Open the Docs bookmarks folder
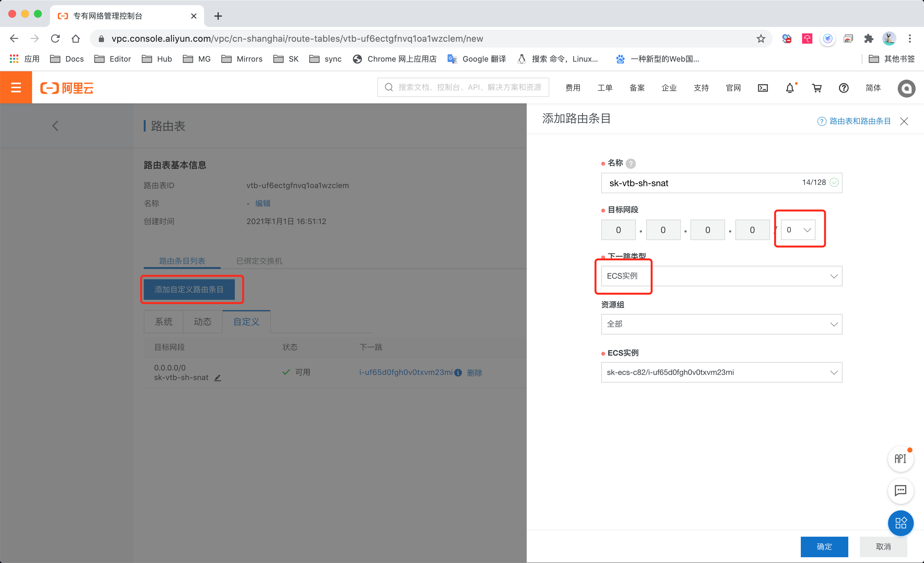The width and height of the screenshot is (924, 563). pos(67,59)
